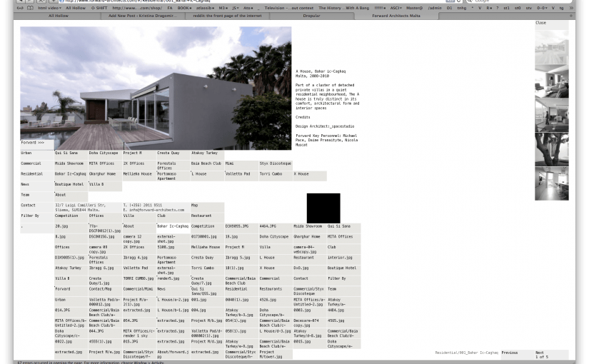Switch to the 'All Hollow' browser tab
589x364 pixels.
pos(59,16)
